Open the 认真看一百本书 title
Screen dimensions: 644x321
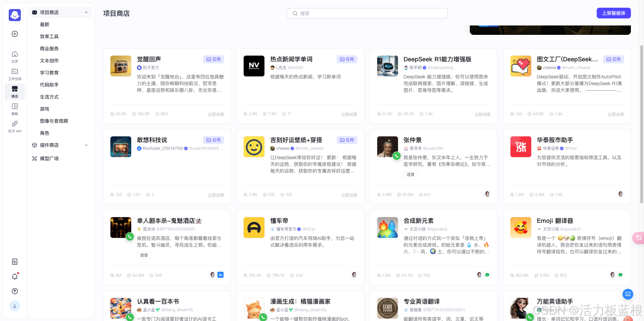(x=158, y=302)
